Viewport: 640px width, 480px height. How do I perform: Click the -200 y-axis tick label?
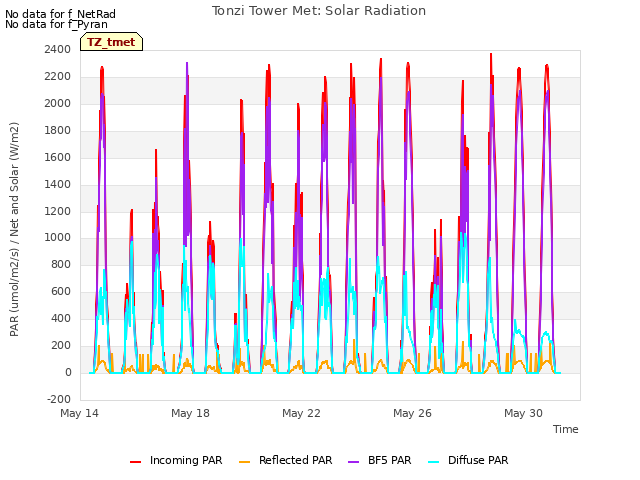[x=59, y=399]
